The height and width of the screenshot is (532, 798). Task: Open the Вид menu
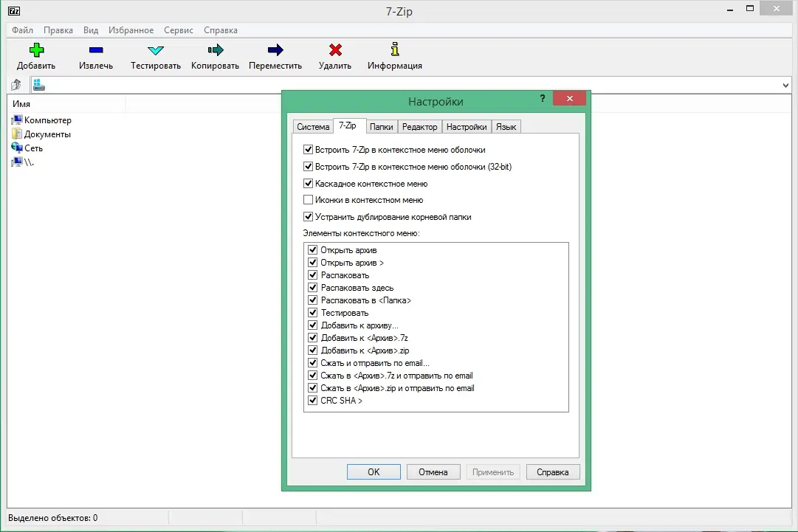(x=91, y=30)
